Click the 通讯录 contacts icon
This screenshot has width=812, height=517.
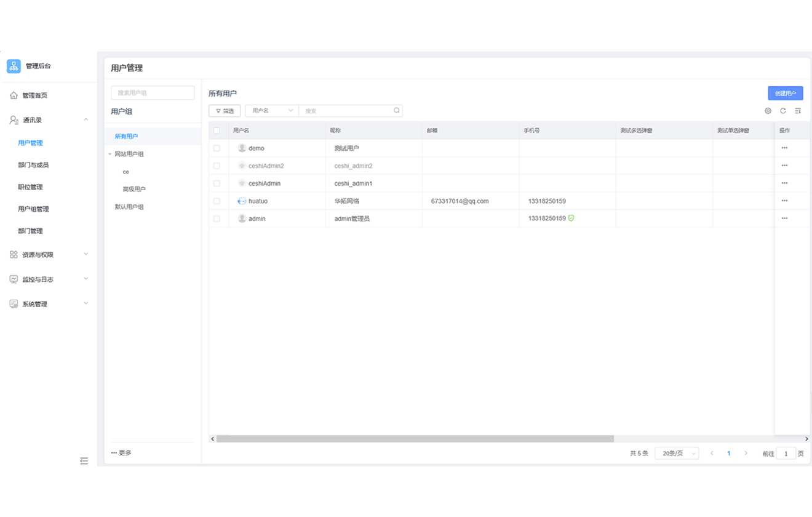(x=14, y=120)
